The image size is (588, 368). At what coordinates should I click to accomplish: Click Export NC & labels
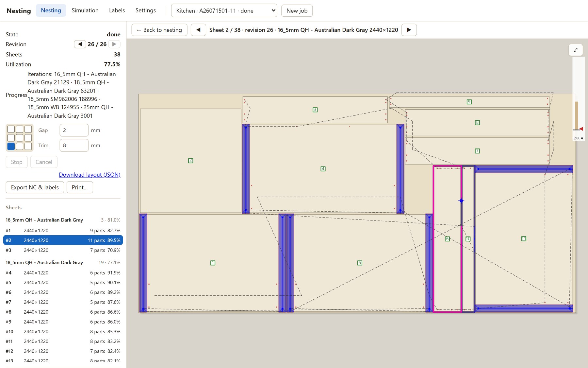pyautogui.click(x=35, y=187)
